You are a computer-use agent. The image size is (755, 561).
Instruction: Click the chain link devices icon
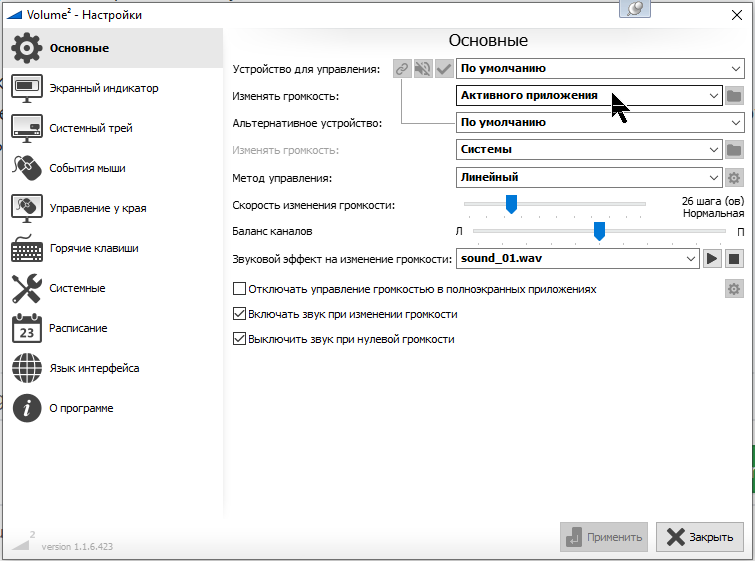click(402, 69)
